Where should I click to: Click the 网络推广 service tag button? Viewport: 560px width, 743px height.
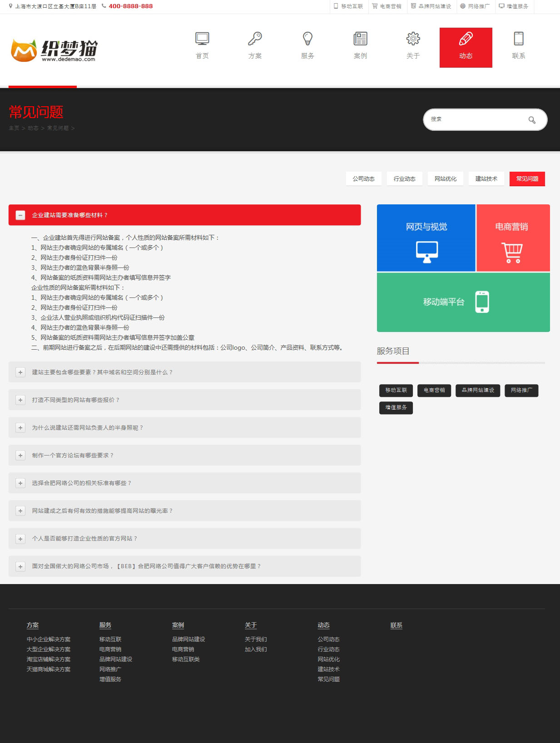(521, 391)
